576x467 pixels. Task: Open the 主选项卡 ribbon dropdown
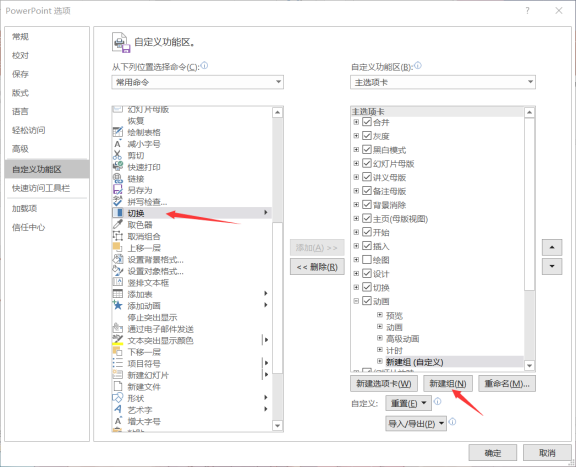443,82
